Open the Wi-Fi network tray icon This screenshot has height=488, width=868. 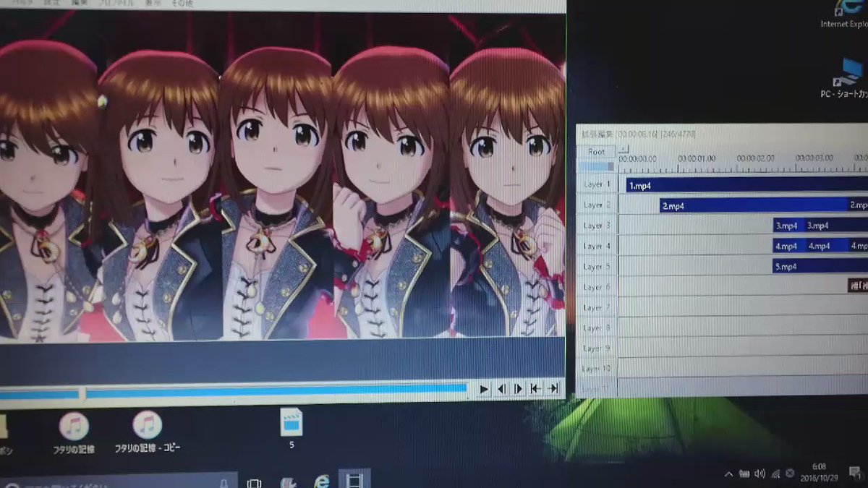775,474
